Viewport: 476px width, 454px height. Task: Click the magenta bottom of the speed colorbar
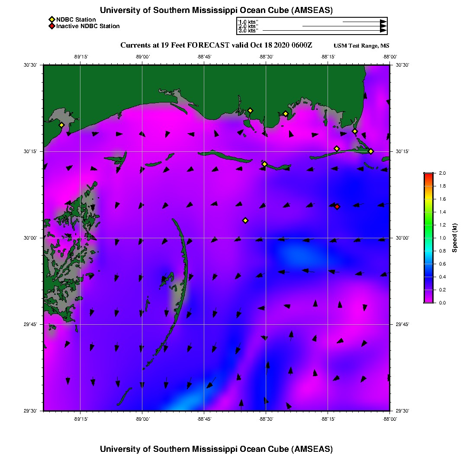pyautogui.click(x=428, y=301)
